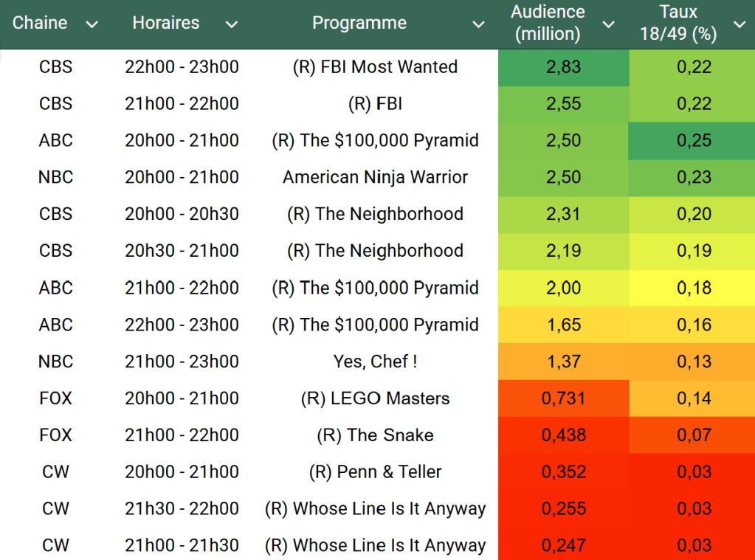This screenshot has width=755, height=560.
Task: Select the Chaine header label
Action: coord(40,23)
